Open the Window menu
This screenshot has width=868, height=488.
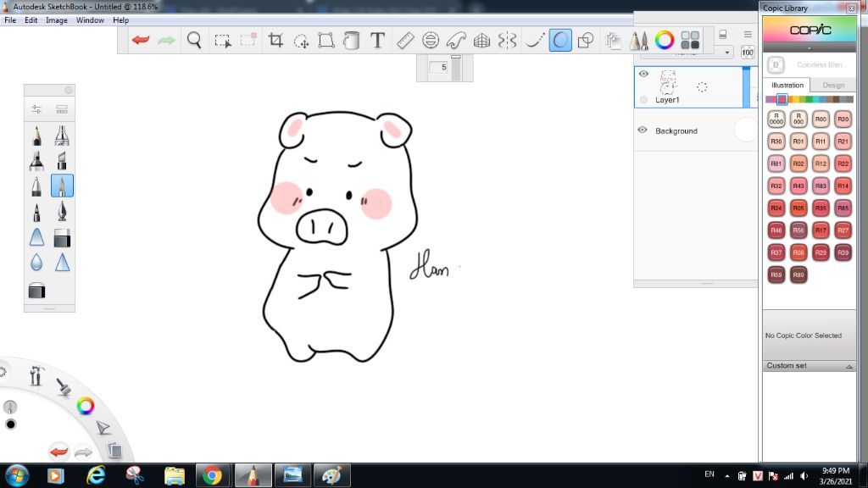pos(90,20)
